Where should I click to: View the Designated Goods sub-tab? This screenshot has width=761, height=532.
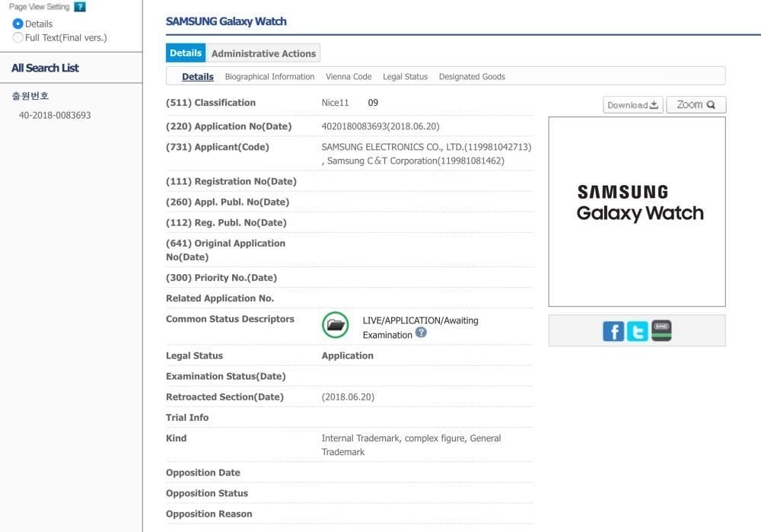[x=472, y=77]
